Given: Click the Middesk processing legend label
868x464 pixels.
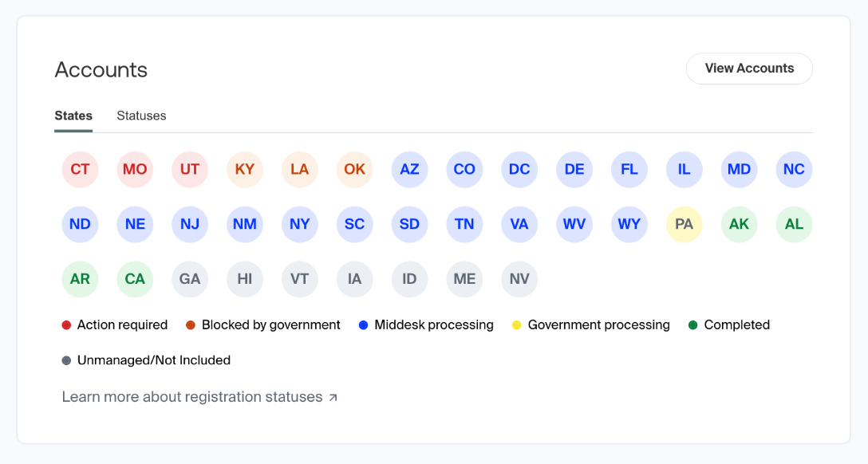Looking at the screenshot, I should [434, 325].
